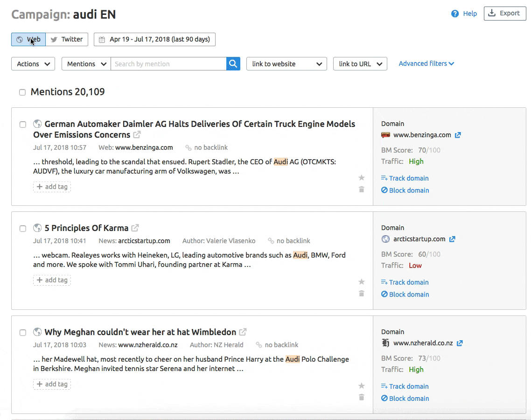The height and width of the screenshot is (420, 531).
Task: Block domain www.nzherald.co.nz
Action: (405, 399)
